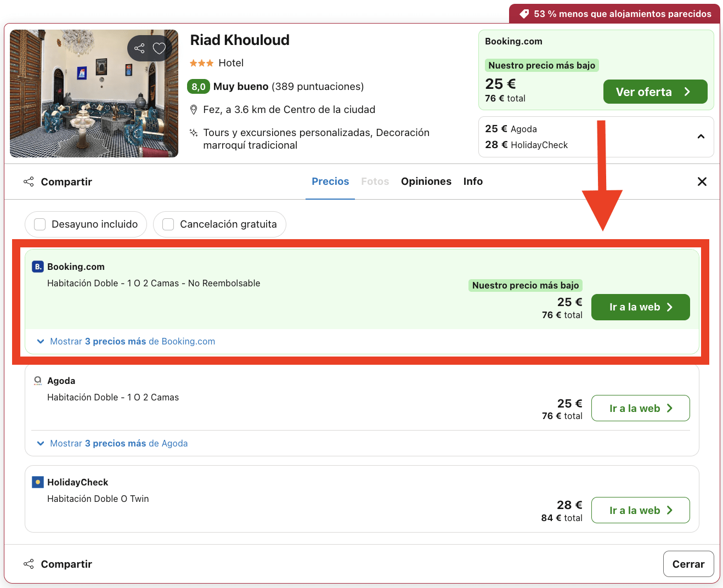
Task: Click the 8,0 rating score badge
Action: point(197,87)
